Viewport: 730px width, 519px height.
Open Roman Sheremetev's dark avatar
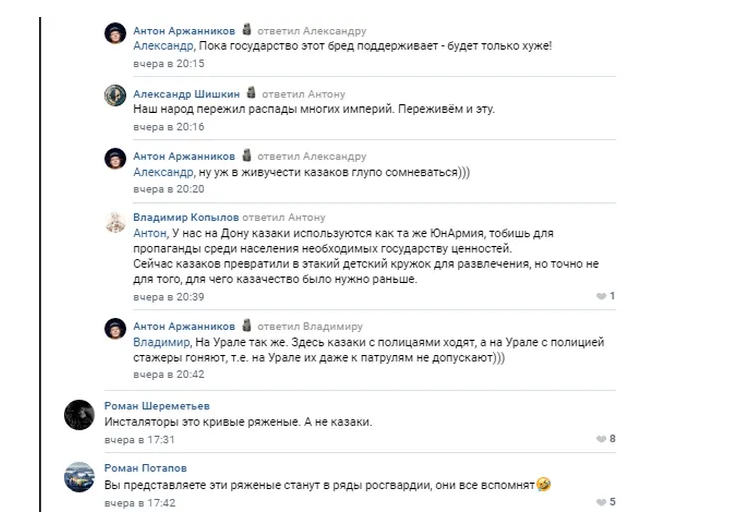pos(79,414)
